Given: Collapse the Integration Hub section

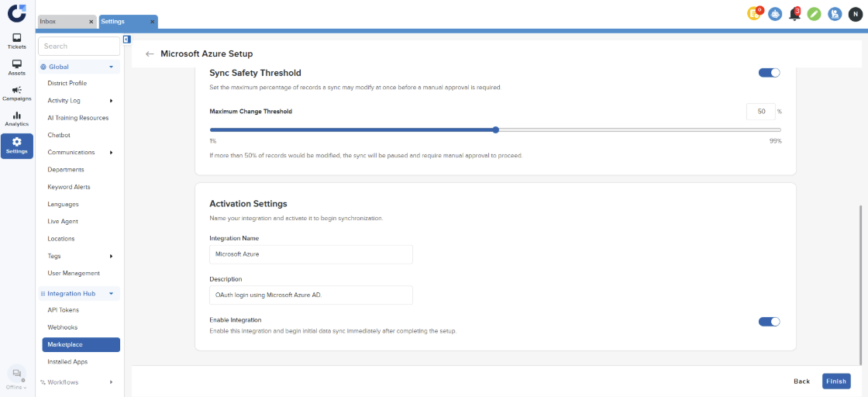Looking at the screenshot, I should [111, 294].
